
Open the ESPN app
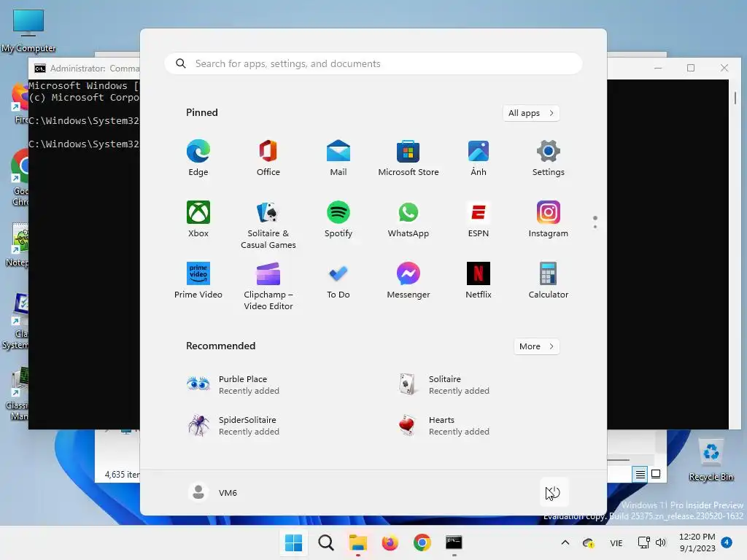(x=479, y=219)
